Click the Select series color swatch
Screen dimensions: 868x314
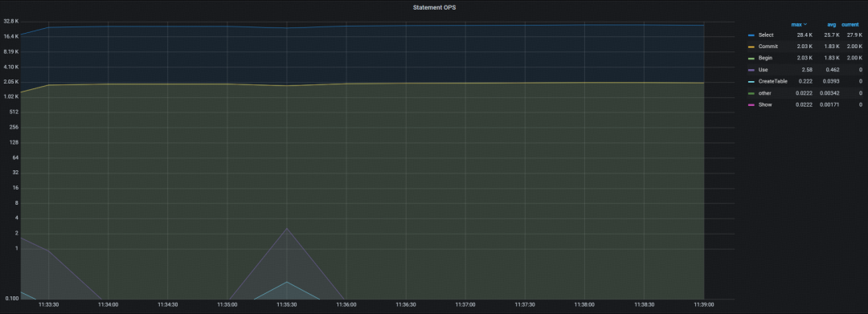click(x=751, y=35)
